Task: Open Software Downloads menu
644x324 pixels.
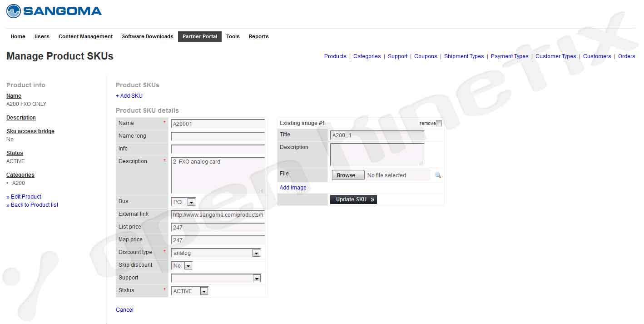Action: (x=148, y=36)
